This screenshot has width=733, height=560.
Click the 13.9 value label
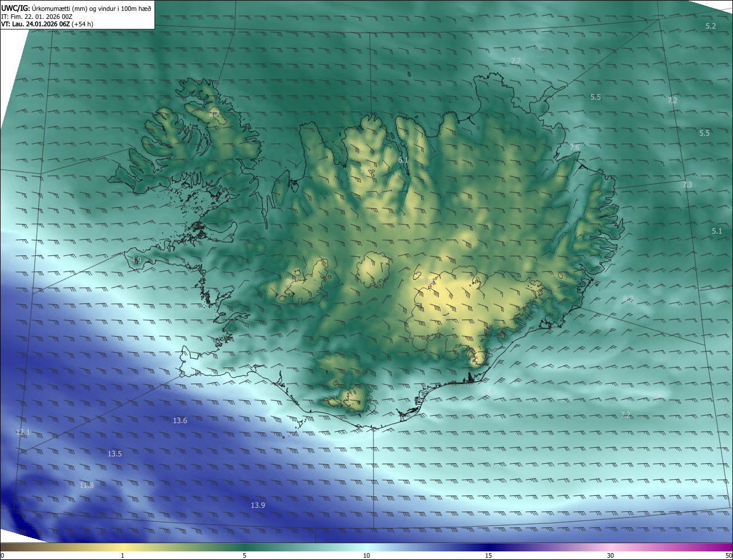point(258,505)
